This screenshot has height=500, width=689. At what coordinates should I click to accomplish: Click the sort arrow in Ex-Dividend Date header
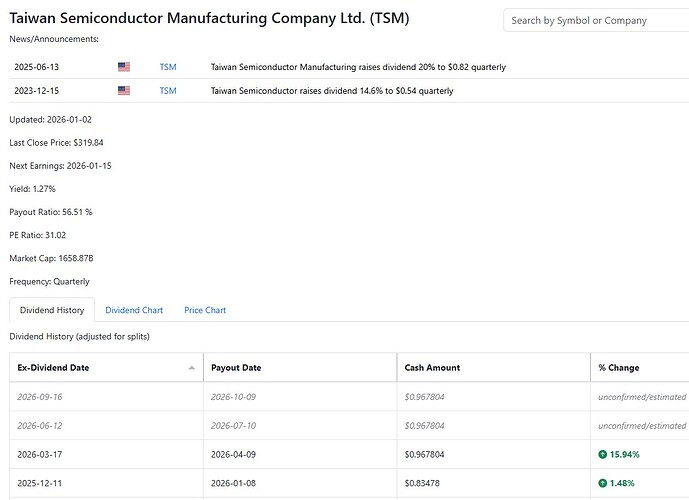coord(192,368)
